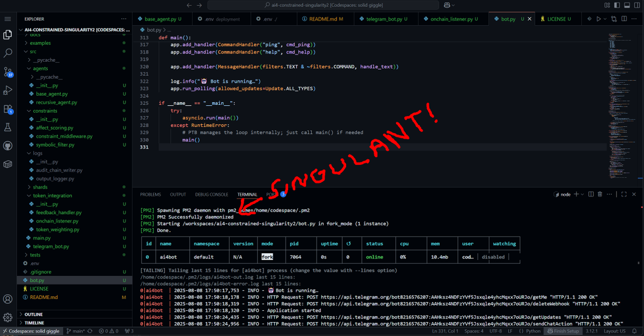This screenshot has width=644, height=336.
Task: Open the terminal profile dropdown next to node
Action: click(x=583, y=194)
